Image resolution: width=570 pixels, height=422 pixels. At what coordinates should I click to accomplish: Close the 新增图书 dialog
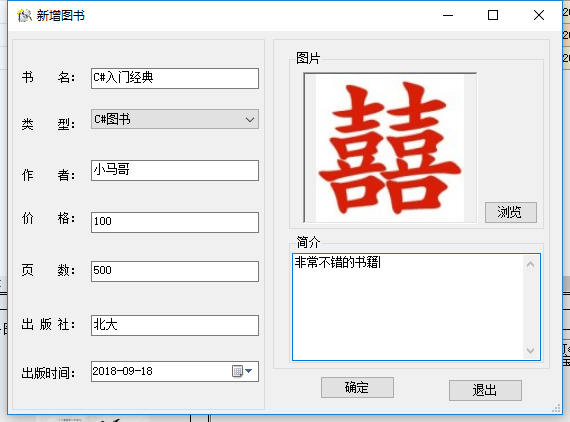pos(539,15)
